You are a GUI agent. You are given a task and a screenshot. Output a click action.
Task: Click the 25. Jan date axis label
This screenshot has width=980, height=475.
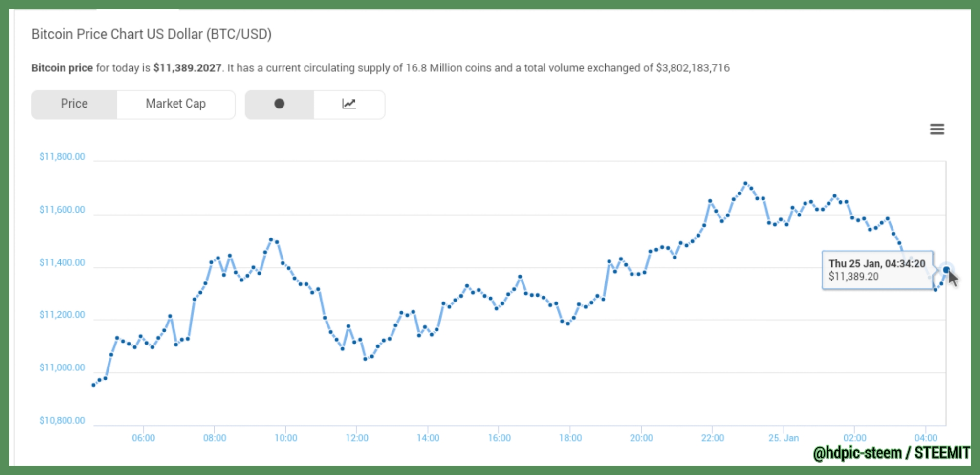point(784,438)
